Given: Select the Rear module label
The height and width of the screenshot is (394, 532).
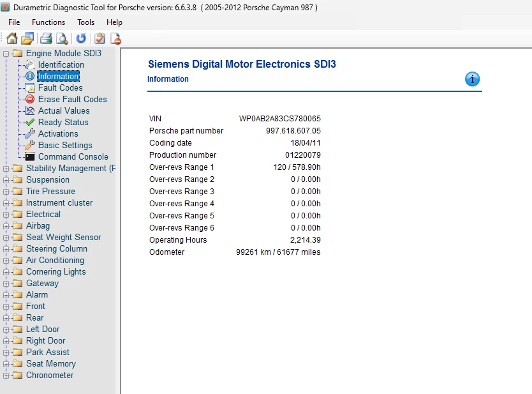Looking at the screenshot, I should click(35, 317).
